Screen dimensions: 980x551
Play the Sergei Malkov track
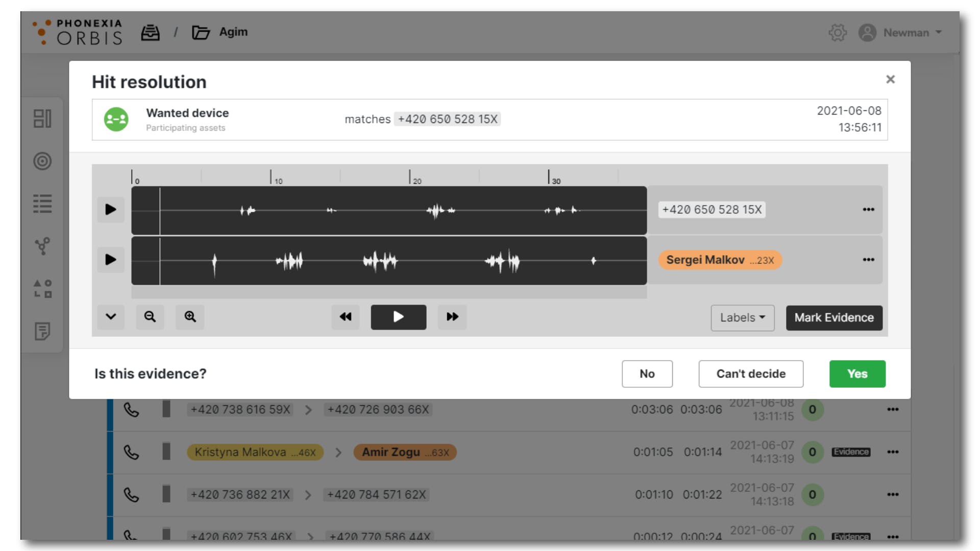111,260
